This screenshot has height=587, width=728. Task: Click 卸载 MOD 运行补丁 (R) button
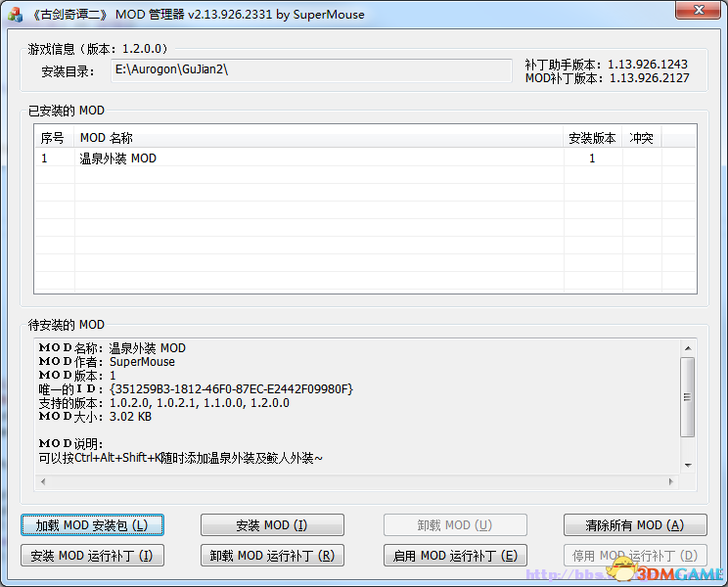point(272,555)
